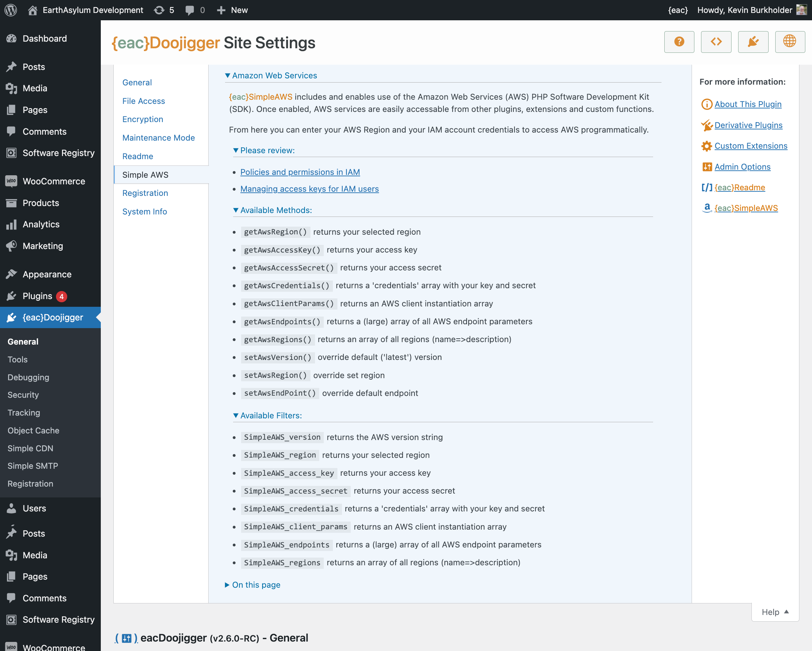Open Policies and permissions in IAM link
The height and width of the screenshot is (651, 812).
click(300, 172)
